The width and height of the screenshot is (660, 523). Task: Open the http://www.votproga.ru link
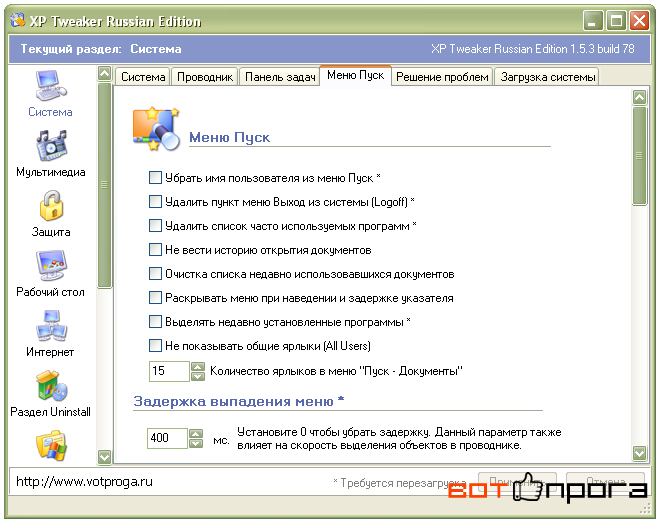(84, 481)
